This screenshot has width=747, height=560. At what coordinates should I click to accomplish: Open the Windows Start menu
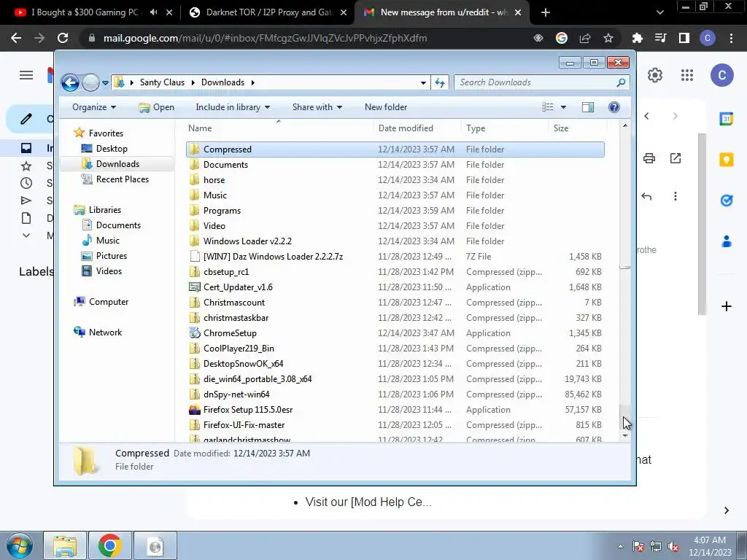19,545
